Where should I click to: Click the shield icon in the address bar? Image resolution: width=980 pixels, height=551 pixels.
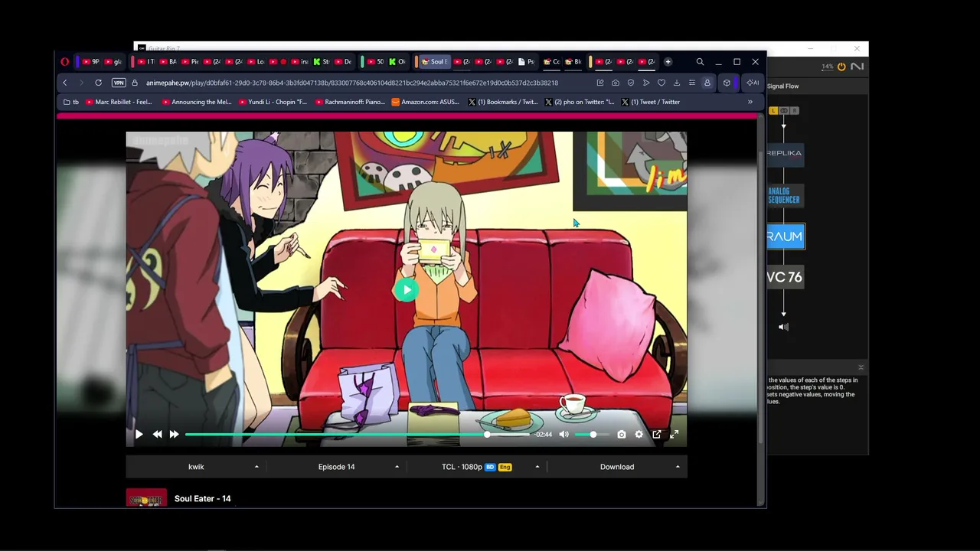coord(631,83)
